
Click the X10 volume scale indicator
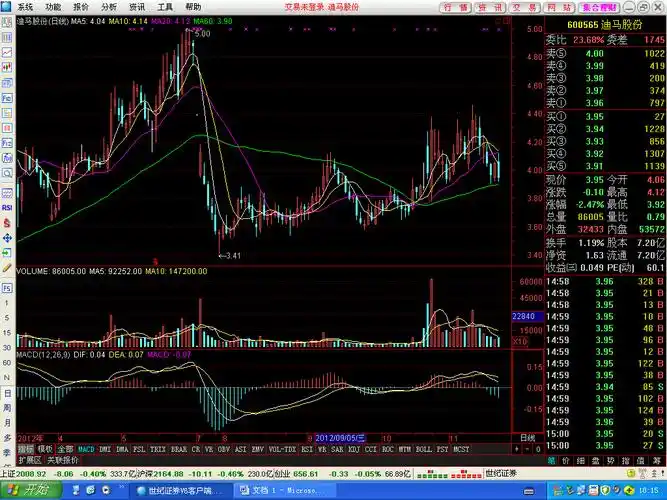pyautogui.click(x=519, y=342)
